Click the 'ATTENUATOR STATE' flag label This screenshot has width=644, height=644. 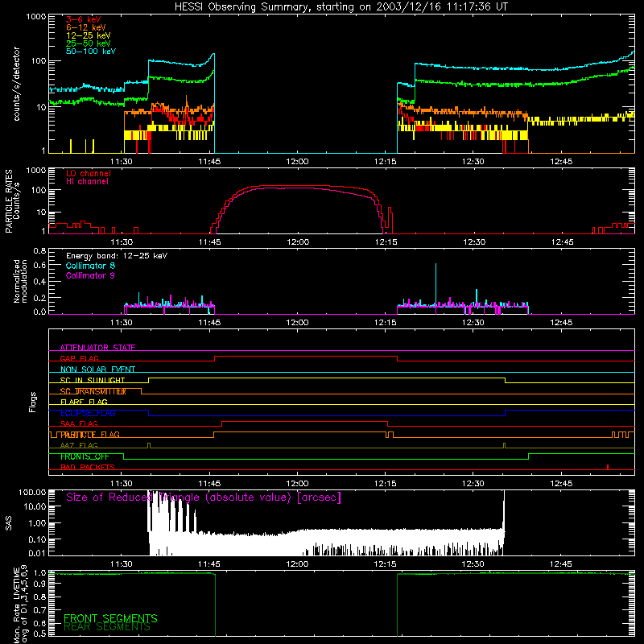pyautogui.click(x=97, y=348)
